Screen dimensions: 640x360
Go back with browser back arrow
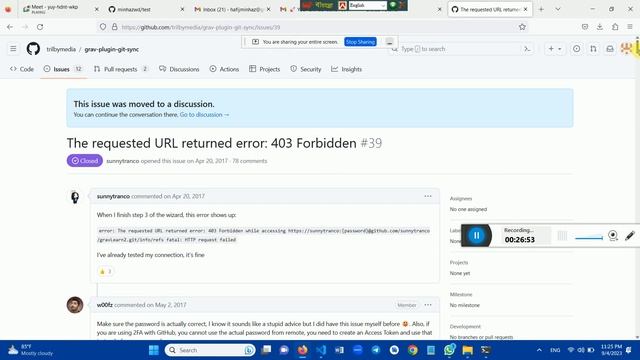click(x=10, y=27)
